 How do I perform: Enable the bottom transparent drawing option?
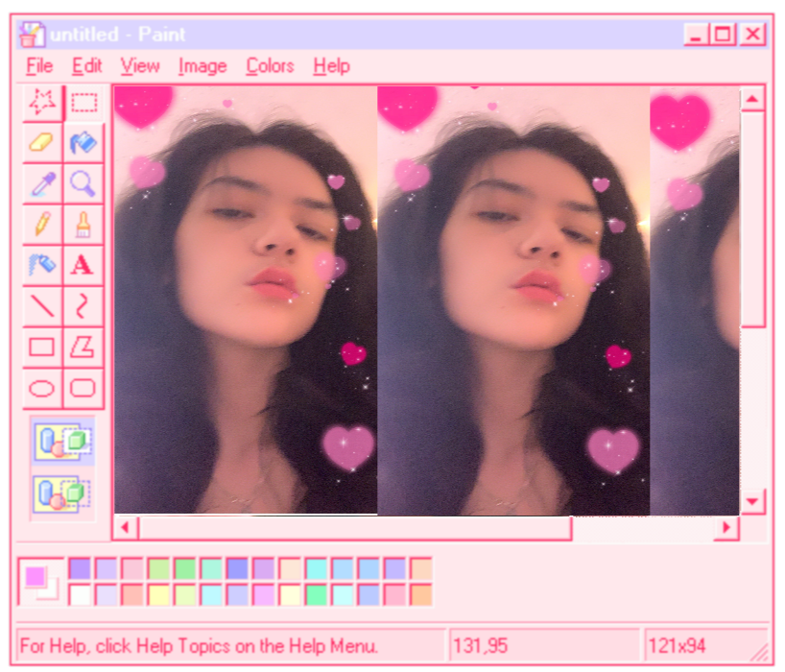pyautogui.click(x=62, y=494)
